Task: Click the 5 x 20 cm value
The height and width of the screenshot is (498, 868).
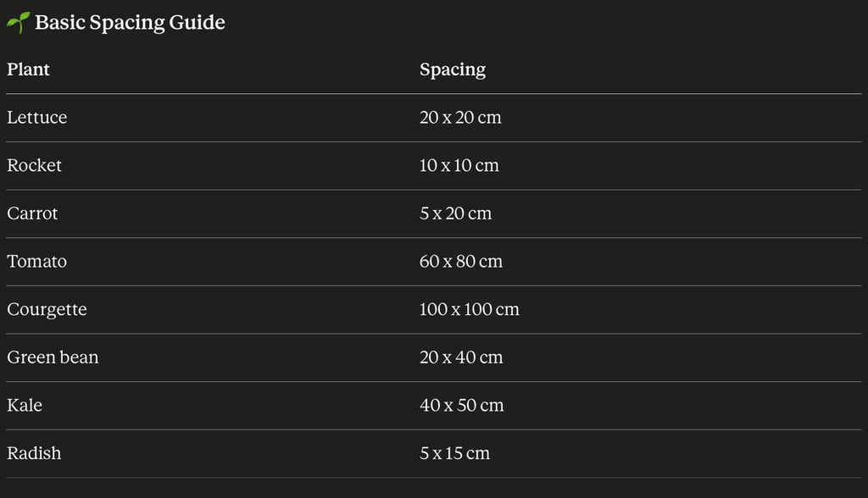Action: [x=455, y=213]
